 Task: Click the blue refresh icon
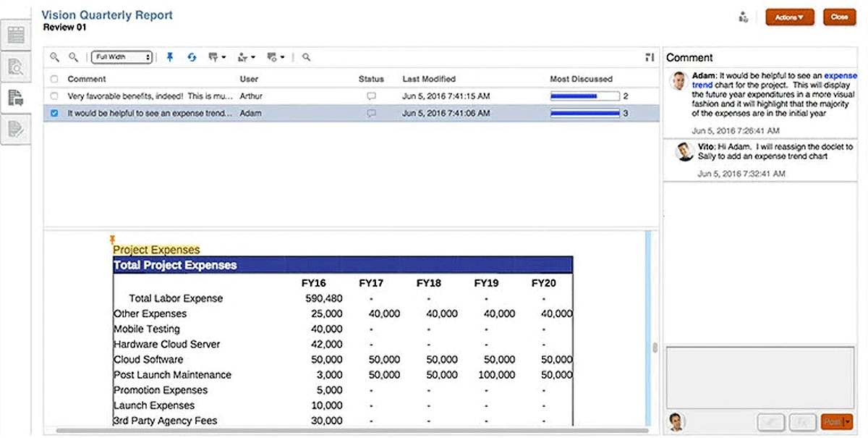pos(192,57)
